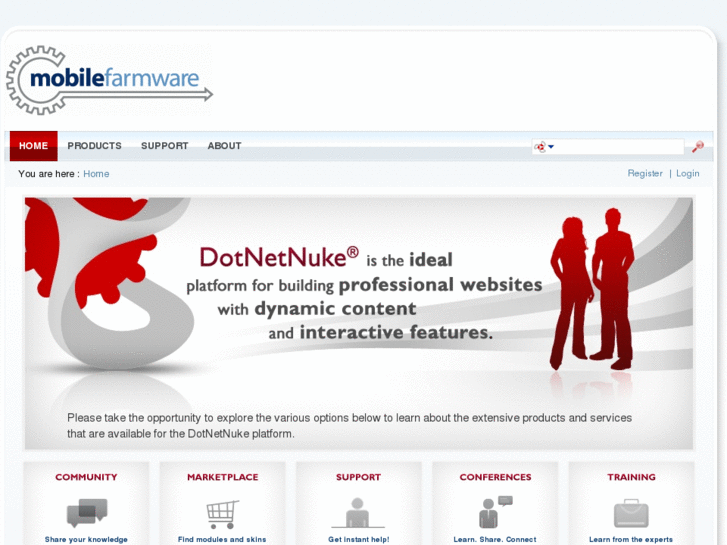This screenshot has height=545, width=727.
Task: Click the training briefcase icon
Action: [x=631, y=513]
